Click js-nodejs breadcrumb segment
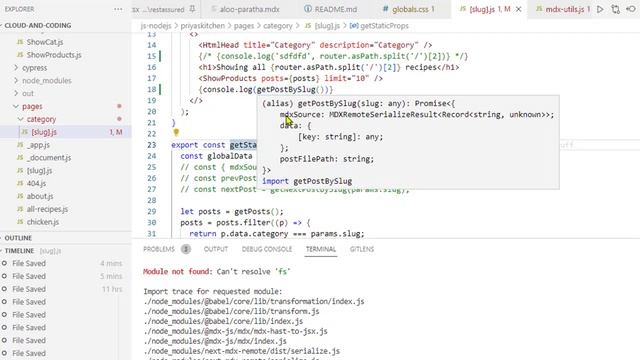 point(156,26)
